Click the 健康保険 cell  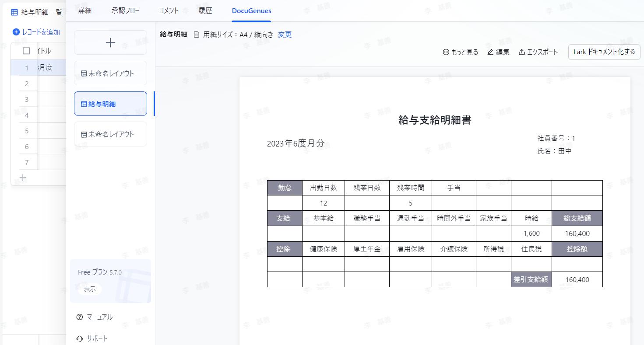(324, 249)
